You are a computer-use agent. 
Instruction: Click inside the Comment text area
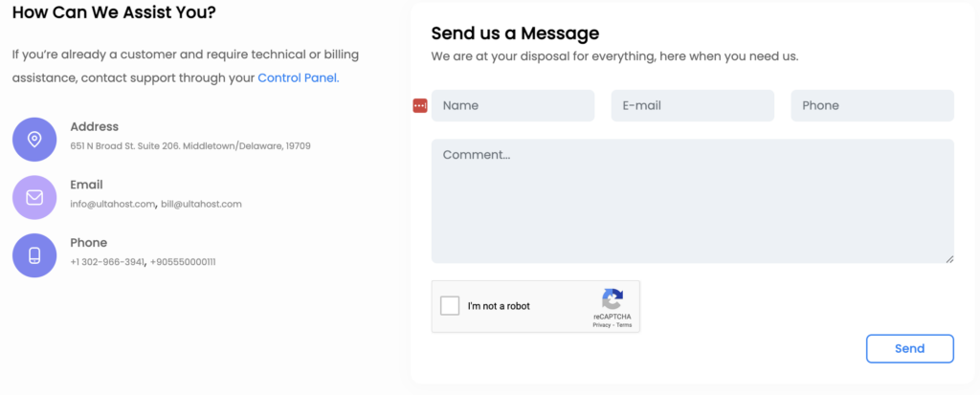(693, 201)
